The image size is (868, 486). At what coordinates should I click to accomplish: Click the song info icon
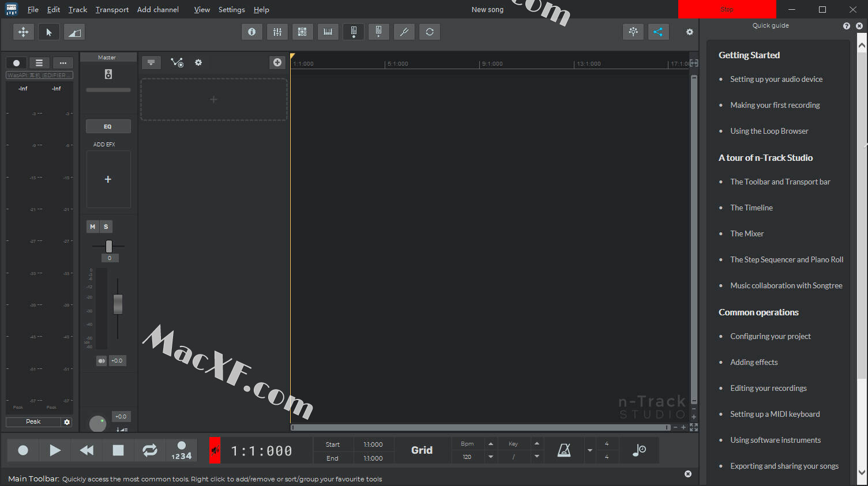pyautogui.click(x=251, y=32)
